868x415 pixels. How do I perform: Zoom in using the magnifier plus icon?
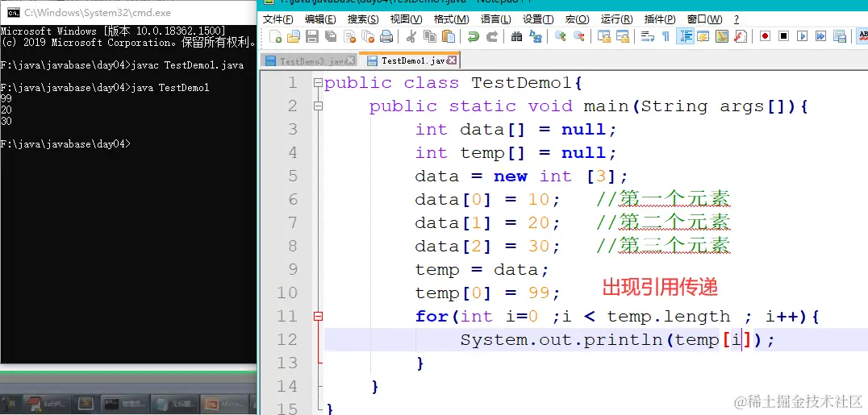pos(560,36)
